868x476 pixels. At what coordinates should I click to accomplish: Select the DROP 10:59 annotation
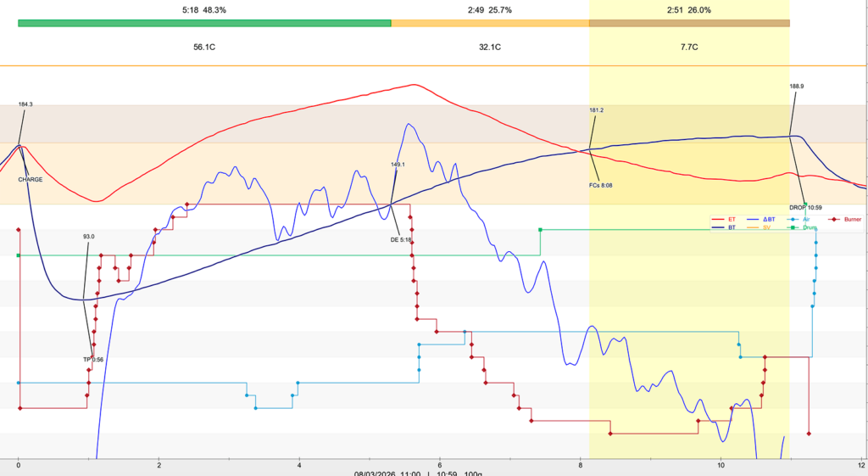tap(804, 207)
